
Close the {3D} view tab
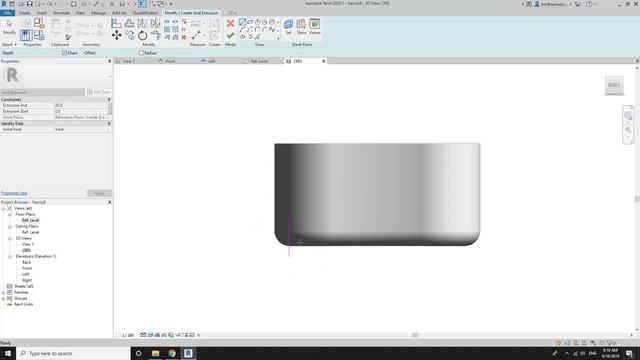(x=324, y=61)
